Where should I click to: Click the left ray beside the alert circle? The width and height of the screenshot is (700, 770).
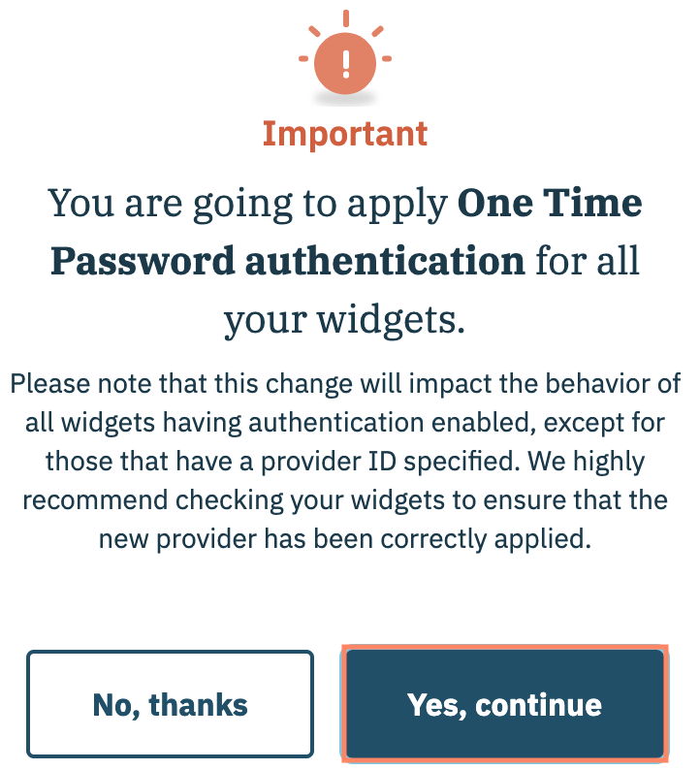(303, 58)
